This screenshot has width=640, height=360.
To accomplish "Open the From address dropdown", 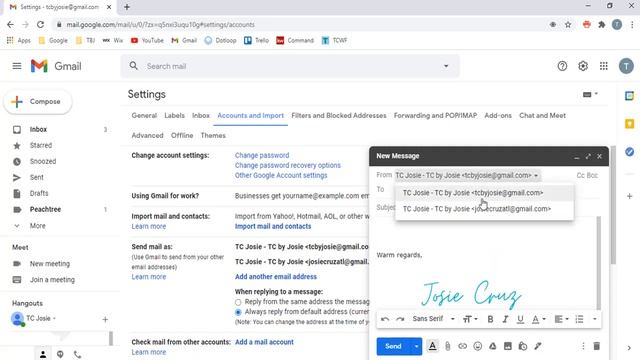I will click(x=467, y=175).
